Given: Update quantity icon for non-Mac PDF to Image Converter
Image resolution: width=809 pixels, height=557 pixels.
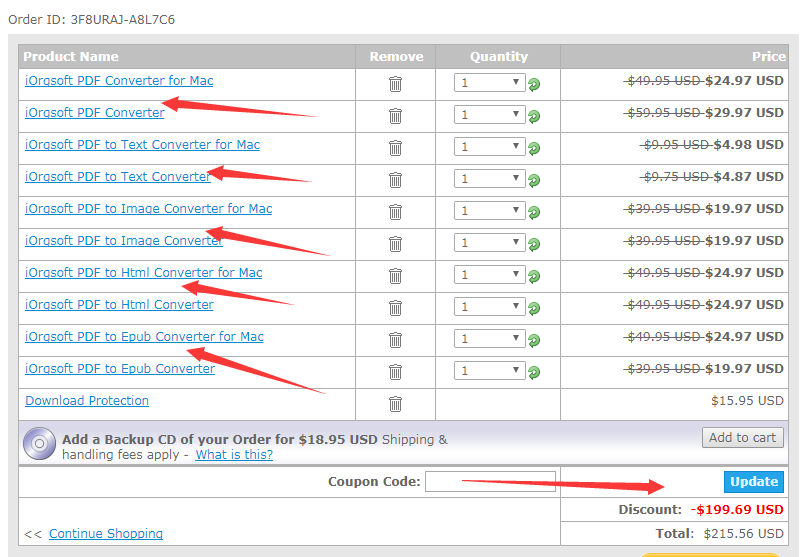Looking at the screenshot, I should 534,244.
